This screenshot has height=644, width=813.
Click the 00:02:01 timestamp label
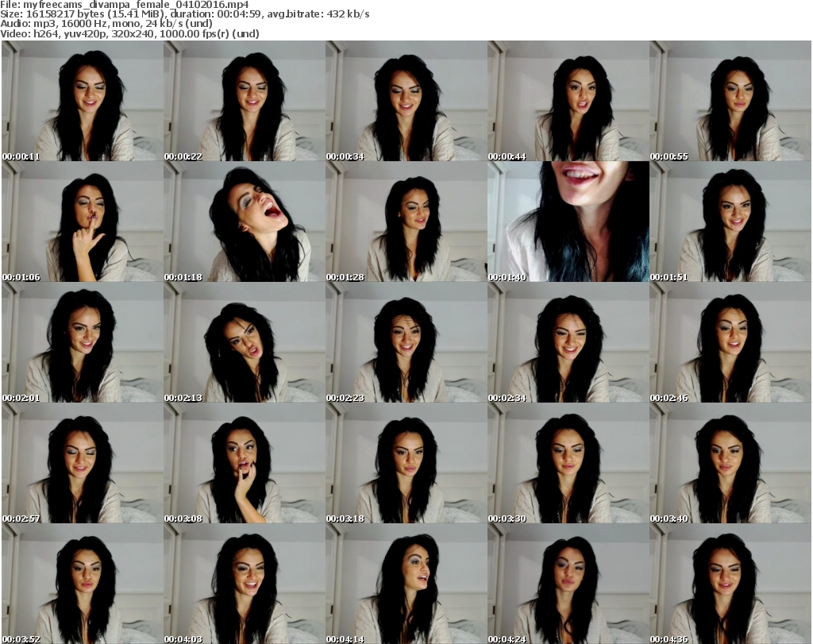click(x=21, y=398)
